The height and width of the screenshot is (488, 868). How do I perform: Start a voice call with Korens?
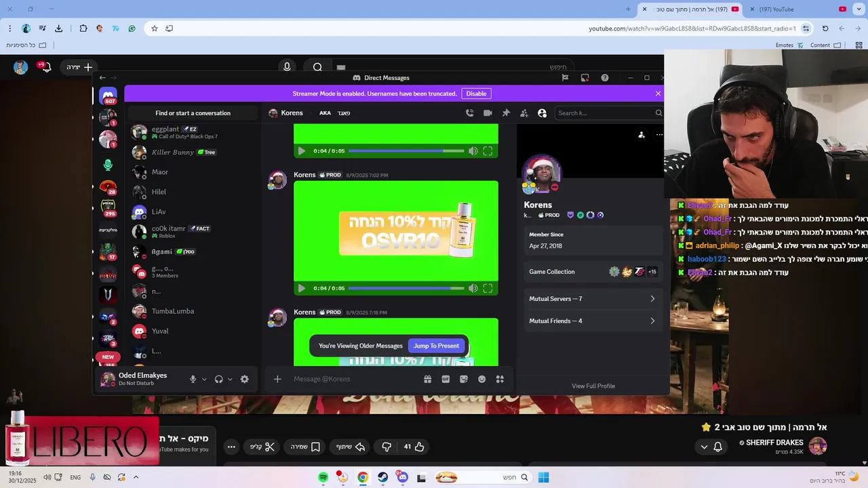[469, 113]
